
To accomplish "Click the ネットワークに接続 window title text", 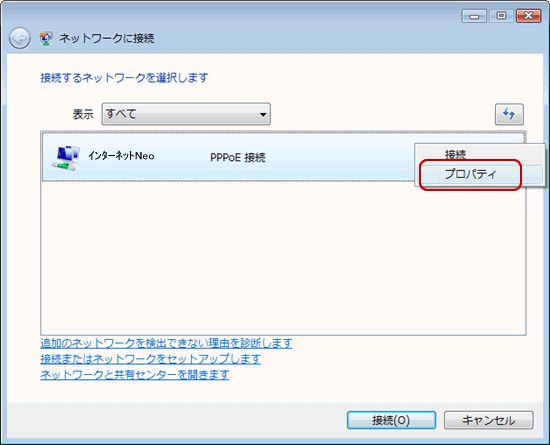I will click(107, 38).
